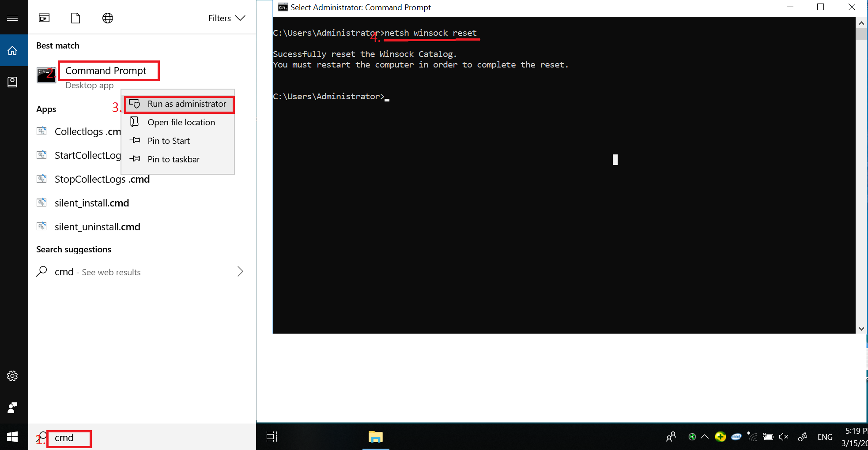Select the web search filter icon
Image resolution: width=868 pixels, height=450 pixels.
(107, 18)
